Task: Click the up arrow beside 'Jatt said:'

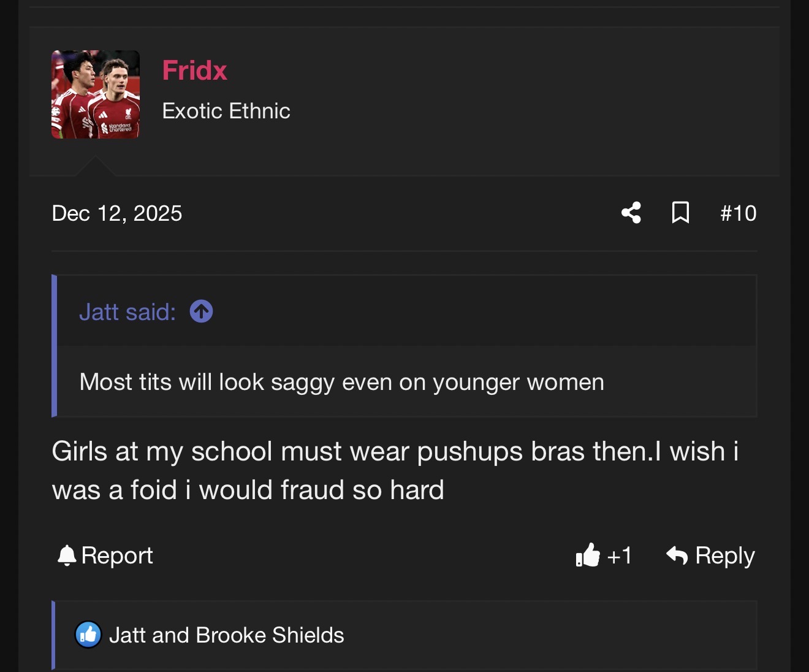Action: (201, 311)
